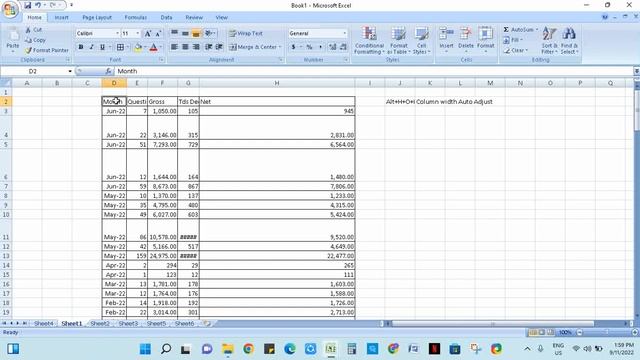
Task: Increase font size with Grow Font
Action: click(x=148, y=33)
